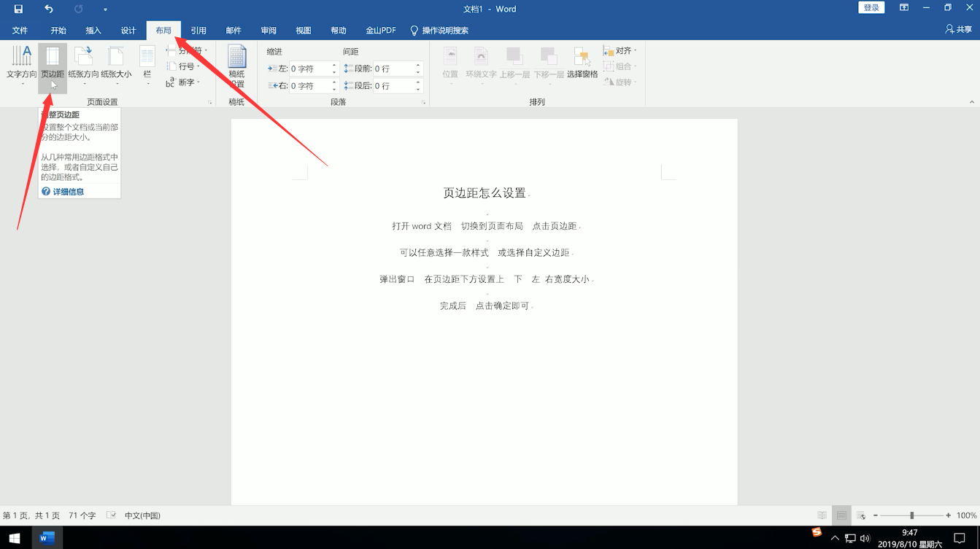Open the 断字 hyphenation dropdown
980x549 pixels.
pos(183,82)
